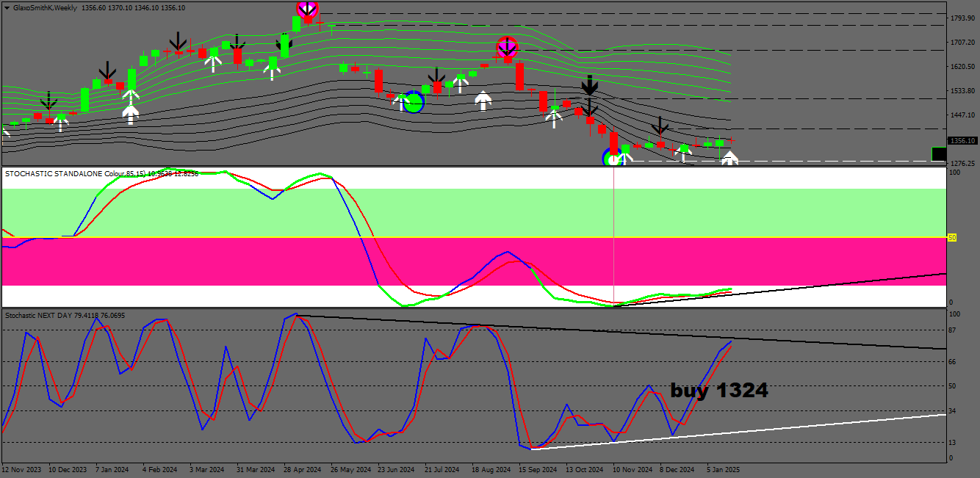Click the 1447.10 price axis label
Image resolution: width=980 pixels, height=478 pixels.
tap(962, 115)
